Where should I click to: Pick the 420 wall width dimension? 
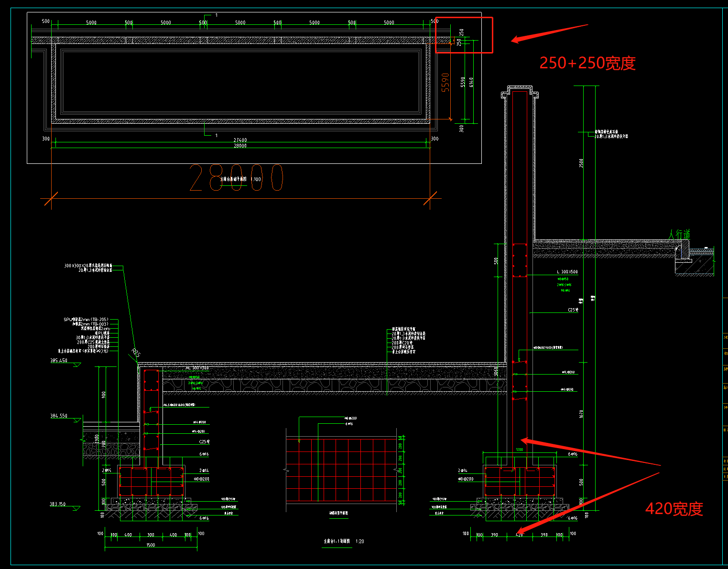pos(519,535)
